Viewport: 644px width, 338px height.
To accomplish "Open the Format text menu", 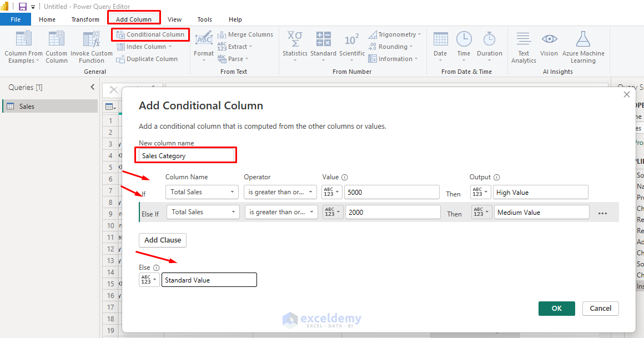I will pos(204,47).
